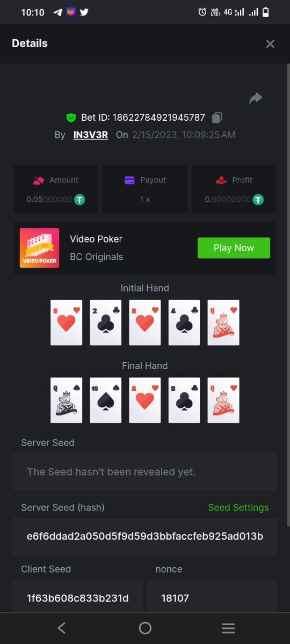Tap the Tether coin icon beside Profit

258,200
